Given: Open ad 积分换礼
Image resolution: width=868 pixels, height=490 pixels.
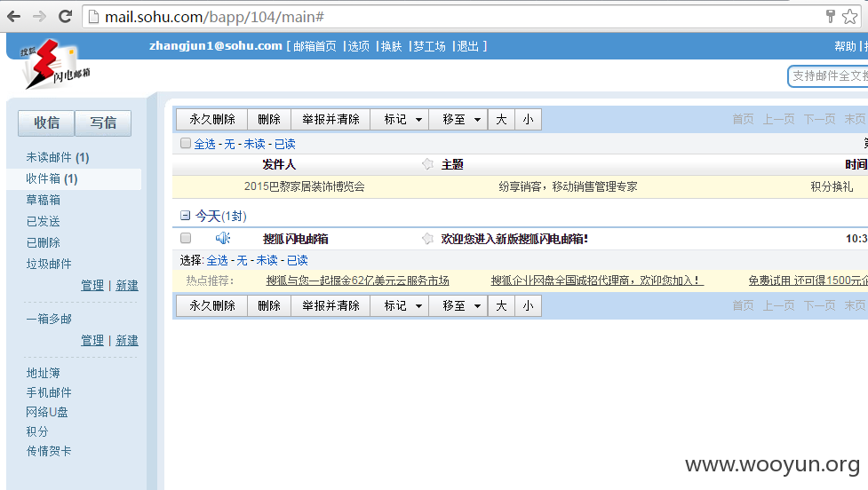Looking at the screenshot, I should tap(832, 187).
